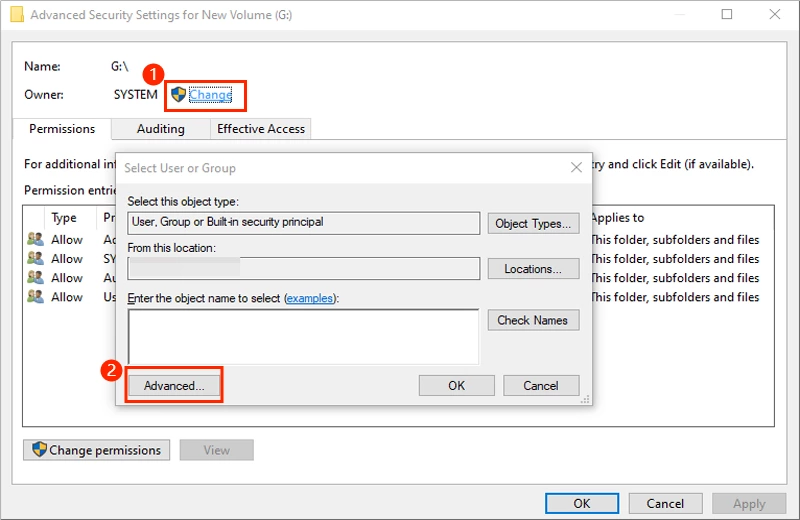Select third Allow entry users icon
Screen dimensions: 800x520
(35, 277)
